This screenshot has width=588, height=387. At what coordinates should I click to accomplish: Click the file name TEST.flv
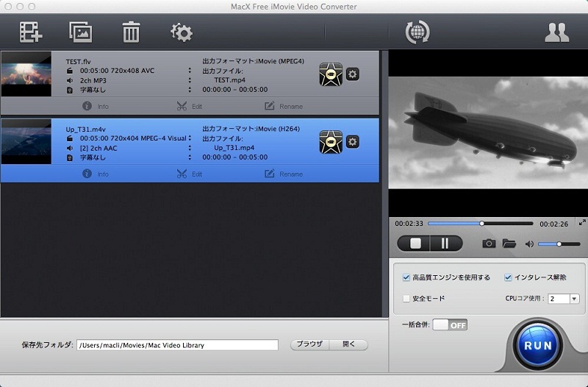(79, 62)
